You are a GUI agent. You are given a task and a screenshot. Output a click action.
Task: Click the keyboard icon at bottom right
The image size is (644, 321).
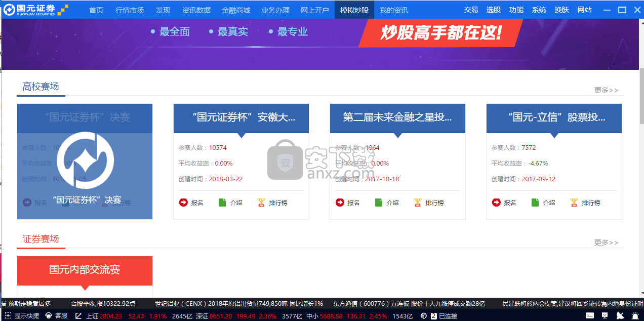589,316
